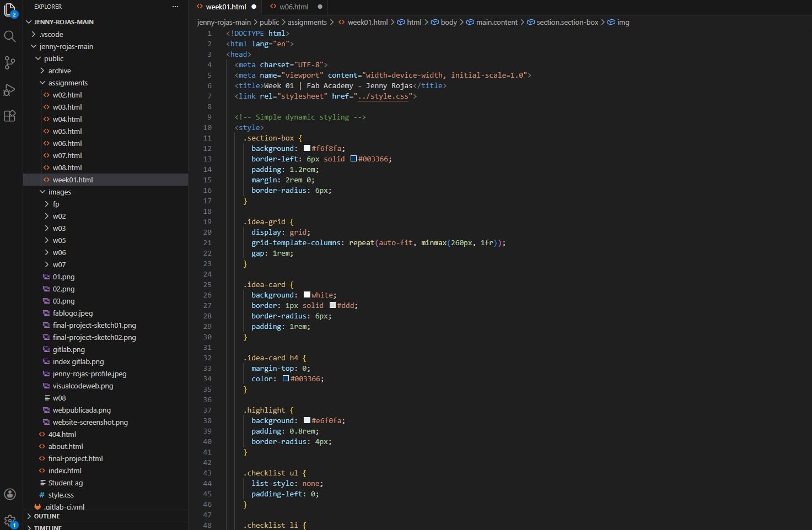Click the jenny-rojas-main breadcrumb
The image size is (812, 530).
224,22
